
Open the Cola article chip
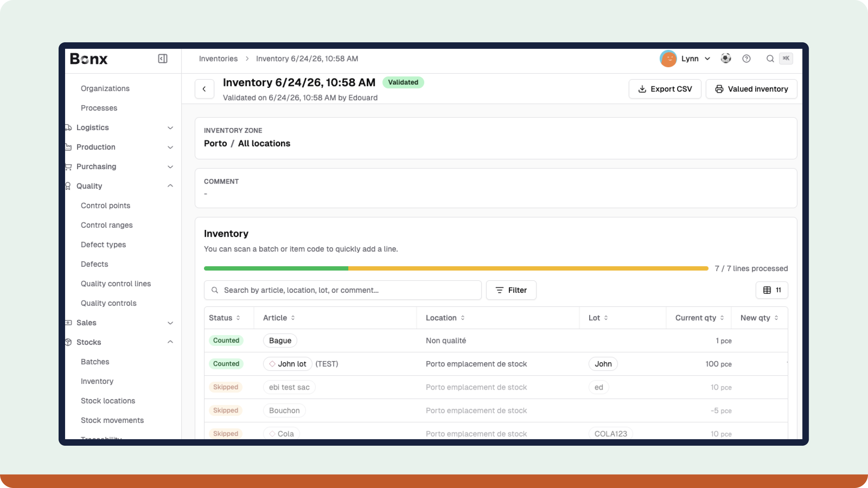click(x=281, y=433)
